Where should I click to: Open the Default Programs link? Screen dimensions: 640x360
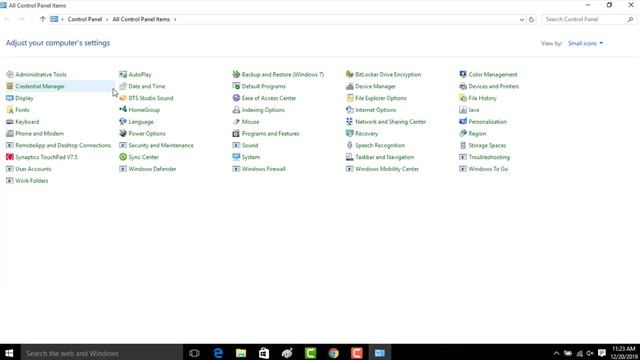(x=264, y=86)
